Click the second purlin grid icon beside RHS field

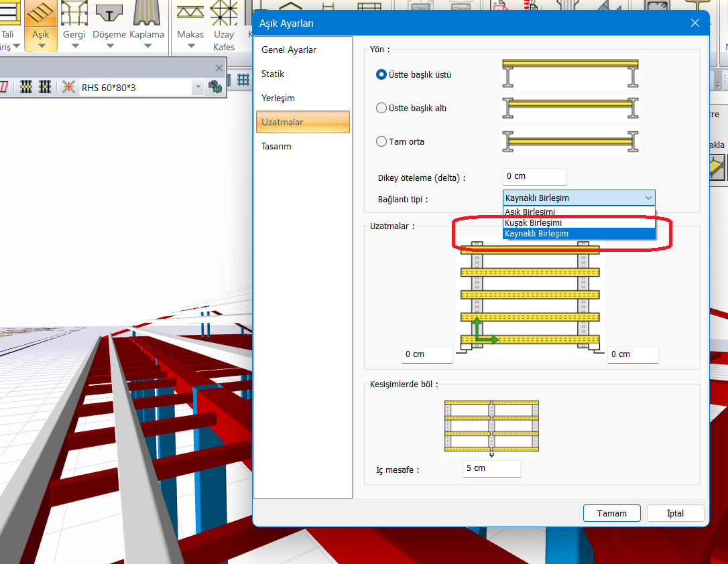pyautogui.click(x=45, y=86)
